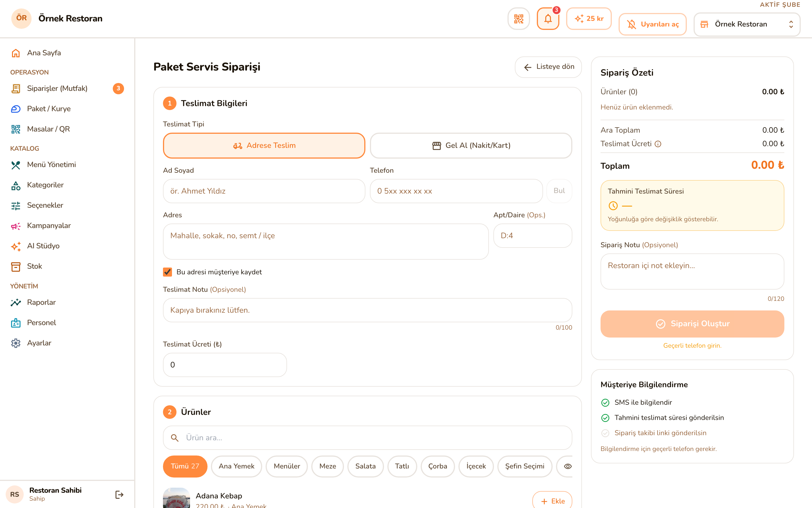The height and width of the screenshot is (508, 812).
Task: Select Gel Al (Nakit/Kart) delivery type
Action: (471, 145)
